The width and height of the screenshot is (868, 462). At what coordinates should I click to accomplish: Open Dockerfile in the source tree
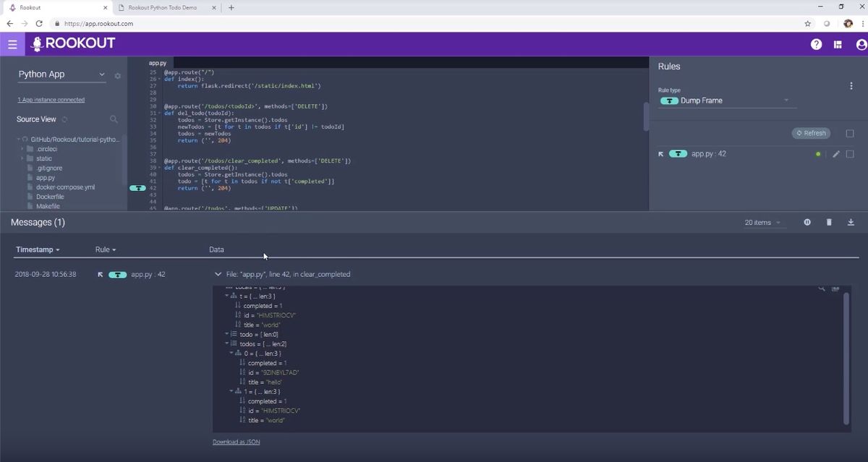[50, 196]
